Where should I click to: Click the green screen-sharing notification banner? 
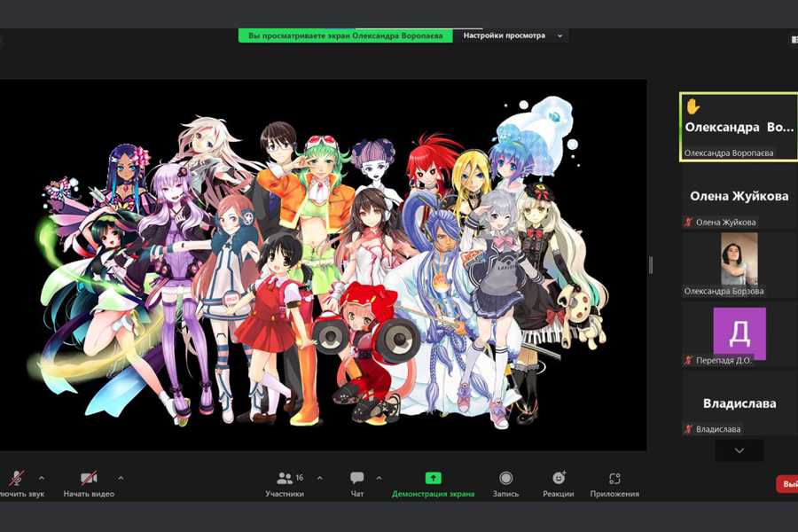pos(346,35)
